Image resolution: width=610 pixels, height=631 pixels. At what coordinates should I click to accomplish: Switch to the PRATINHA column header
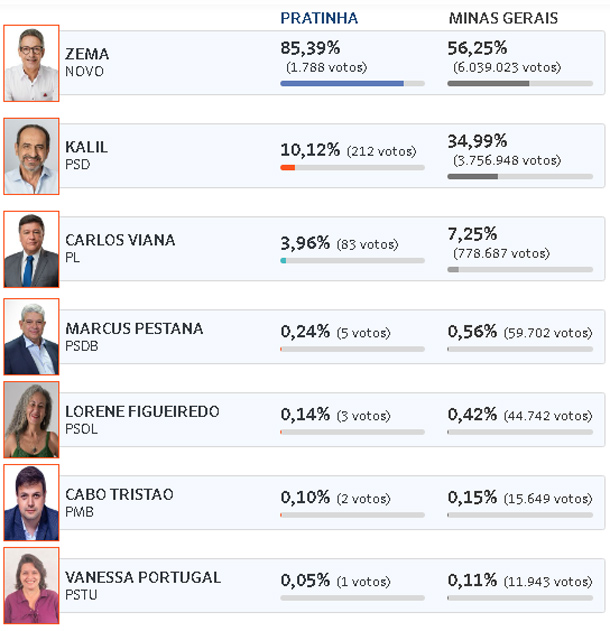[x=319, y=18]
